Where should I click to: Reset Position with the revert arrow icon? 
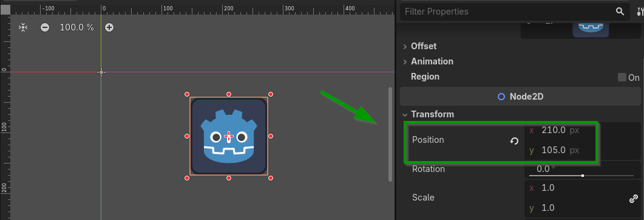[x=514, y=141]
